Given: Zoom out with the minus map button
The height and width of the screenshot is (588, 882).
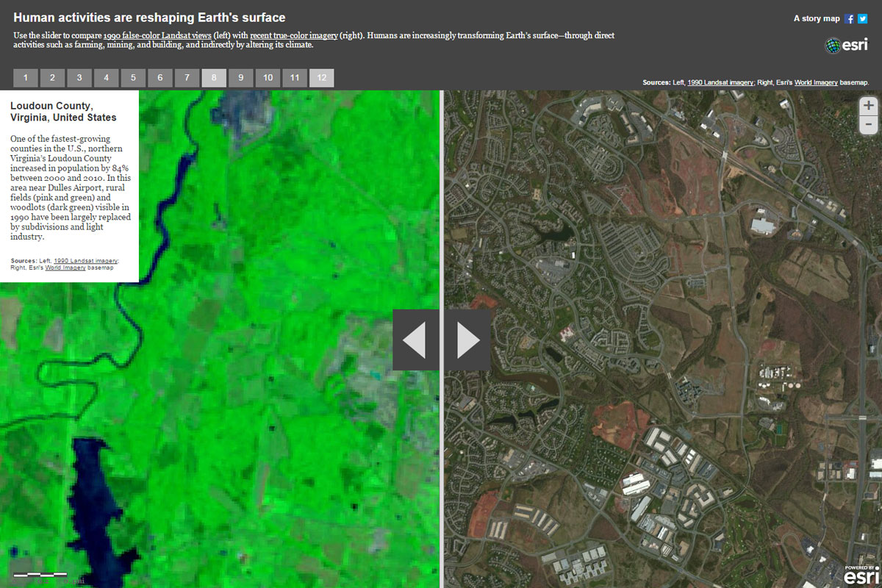Looking at the screenshot, I should [869, 124].
